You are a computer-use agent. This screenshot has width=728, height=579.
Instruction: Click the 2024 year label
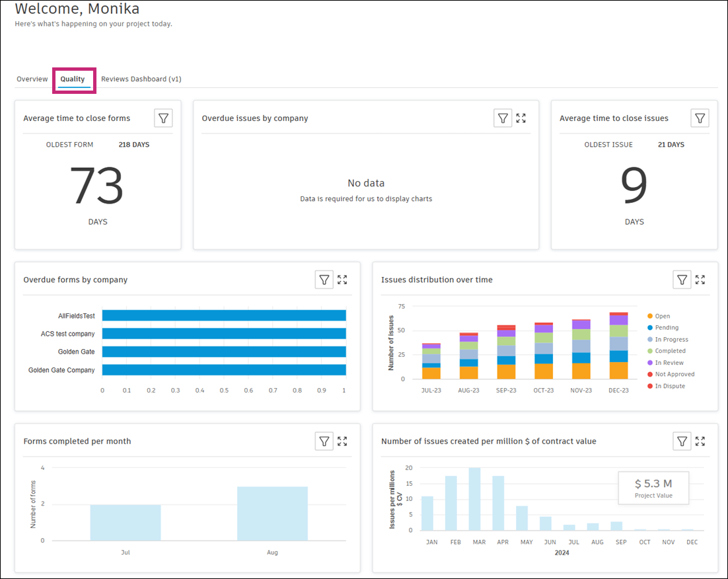point(562,553)
